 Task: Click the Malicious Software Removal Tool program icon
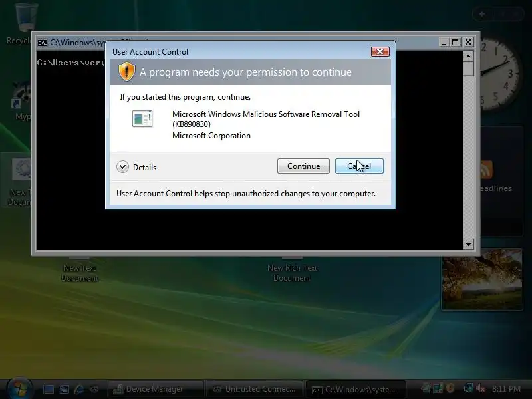[x=142, y=119]
